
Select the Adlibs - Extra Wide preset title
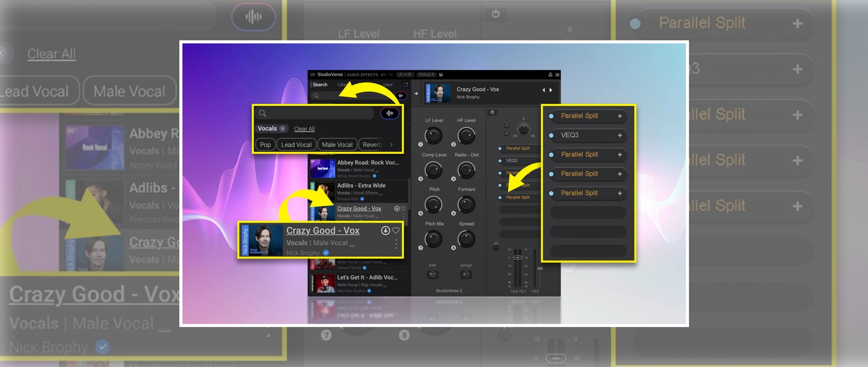[361, 186]
